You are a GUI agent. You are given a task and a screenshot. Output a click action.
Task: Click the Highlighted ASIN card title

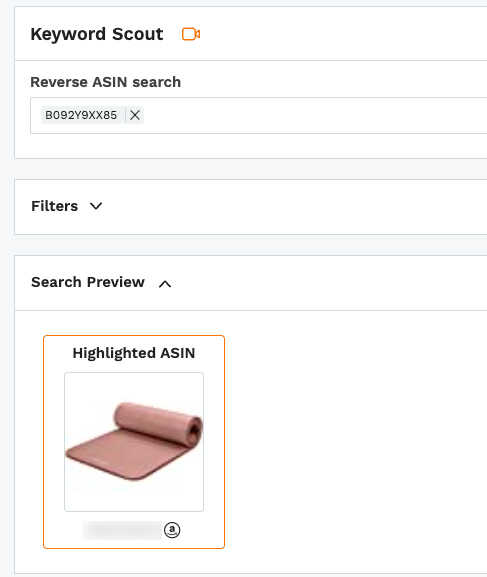(134, 353)
